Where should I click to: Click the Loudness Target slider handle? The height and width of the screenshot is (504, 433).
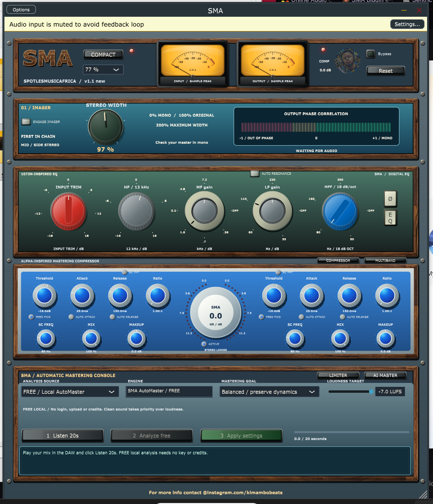(371, 391)
